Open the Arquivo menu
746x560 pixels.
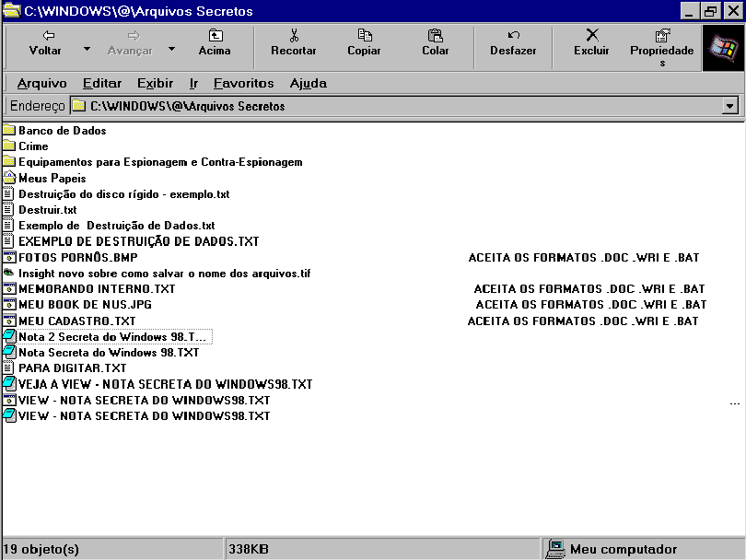click(x=41, y=83)
